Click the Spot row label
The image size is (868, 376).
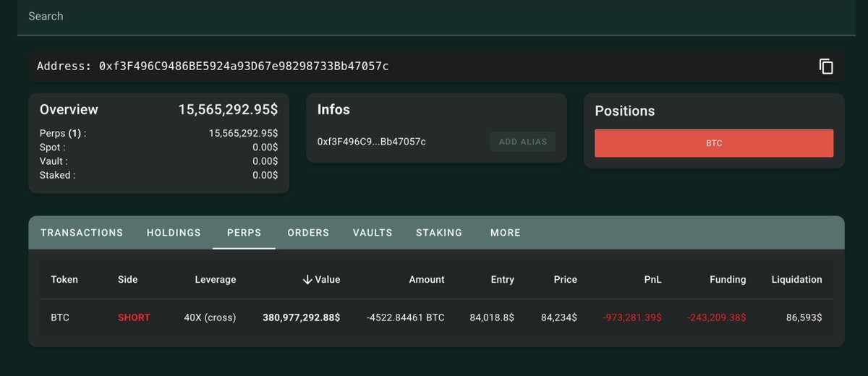pyautogui.click(x=54, y=148)
